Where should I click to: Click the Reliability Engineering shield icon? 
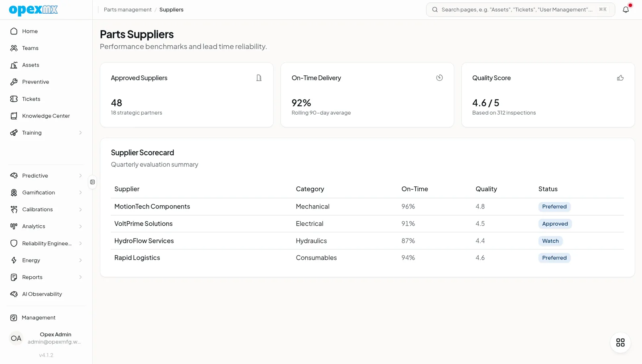pyautogui.click(x=14, y=243)
